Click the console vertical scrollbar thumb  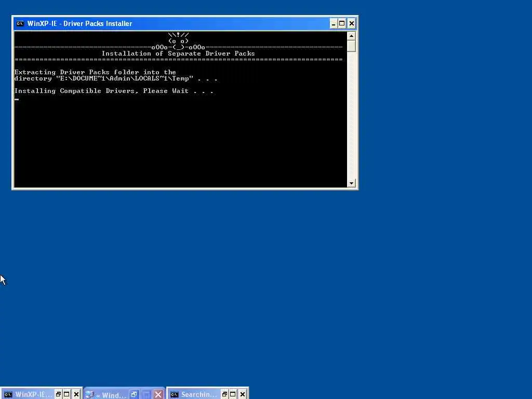coord(351,46)
